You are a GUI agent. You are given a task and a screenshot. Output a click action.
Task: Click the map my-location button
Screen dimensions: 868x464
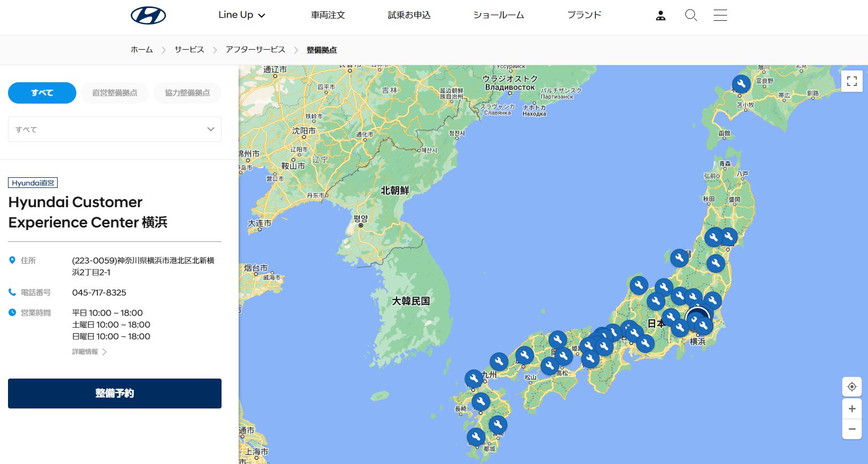click(x=851, y=387)
